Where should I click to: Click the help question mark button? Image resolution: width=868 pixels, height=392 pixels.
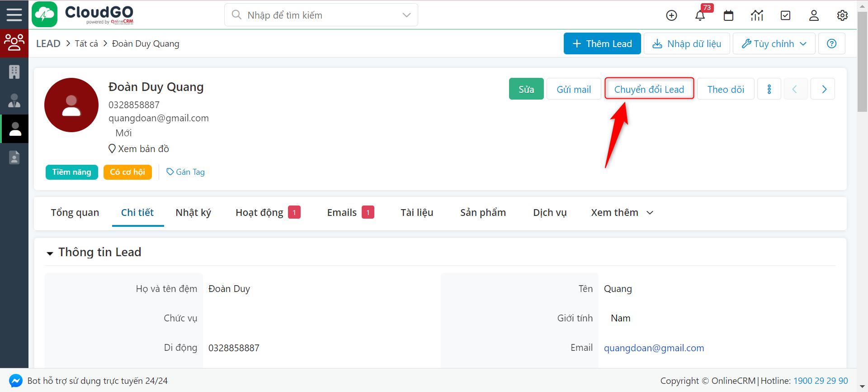tap(831, 43)
